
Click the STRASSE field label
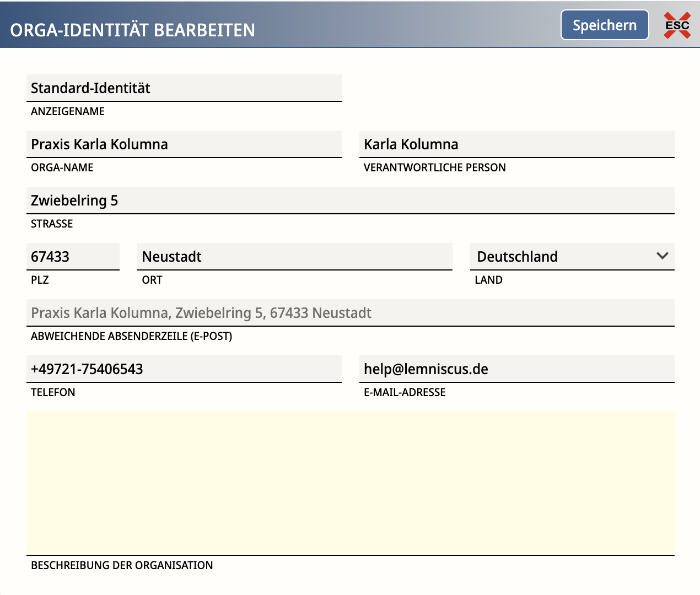(x=52, y=224)
